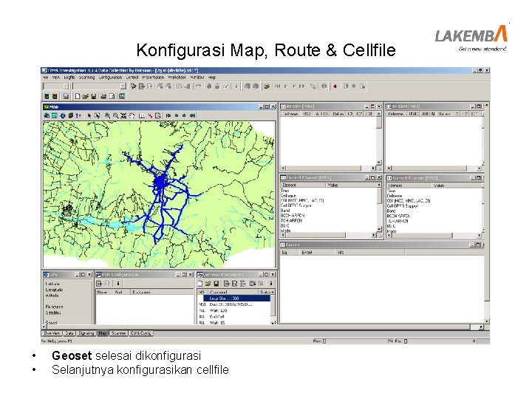Open the Configuration menu
Viewport: 532px width, 399px height.
click(x=110, y=77)
